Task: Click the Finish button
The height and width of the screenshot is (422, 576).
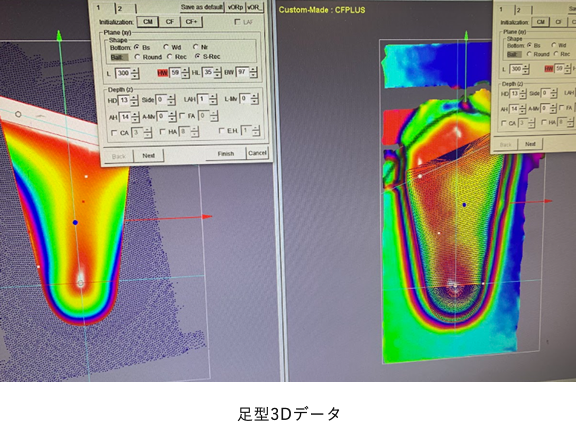Action: (x=226, y=154)
